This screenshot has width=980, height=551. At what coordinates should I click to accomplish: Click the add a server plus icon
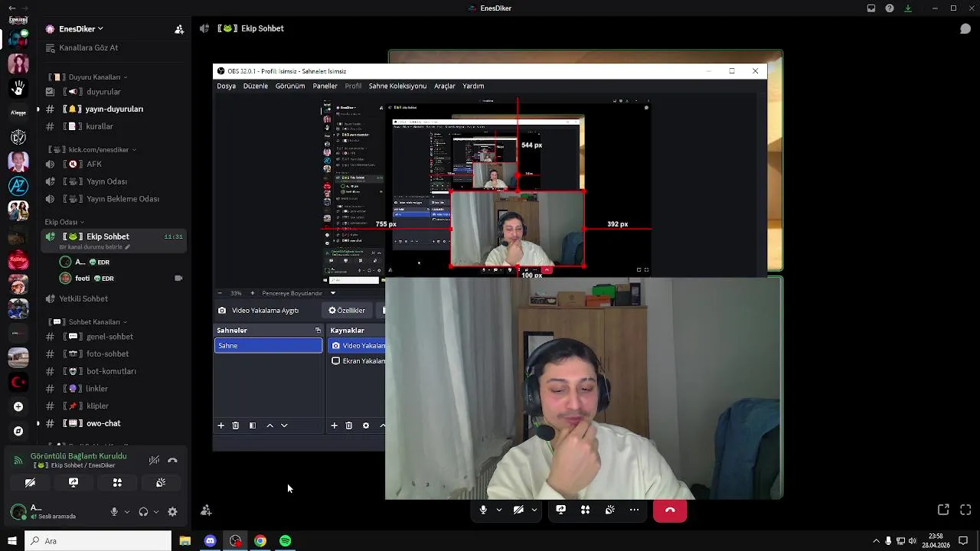[x=18, y=406]
